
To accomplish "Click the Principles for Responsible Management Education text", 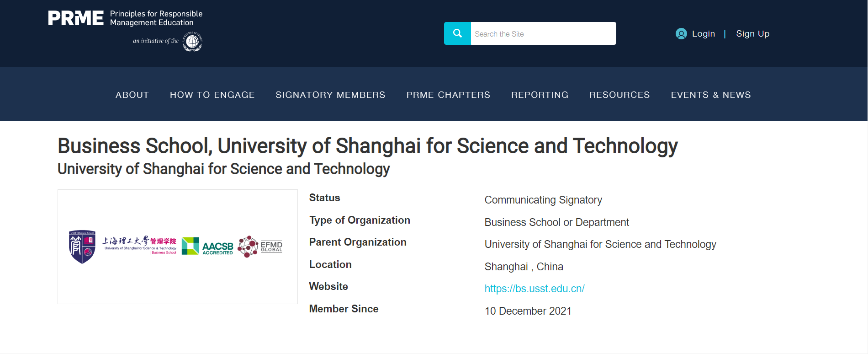I will click(156, 18).
